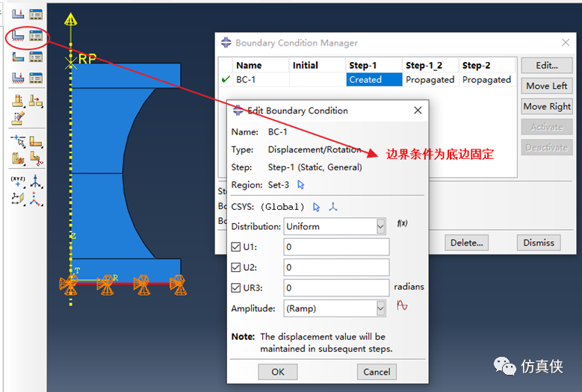Select the Create Predefined Field tool

(x=18, y=57)
